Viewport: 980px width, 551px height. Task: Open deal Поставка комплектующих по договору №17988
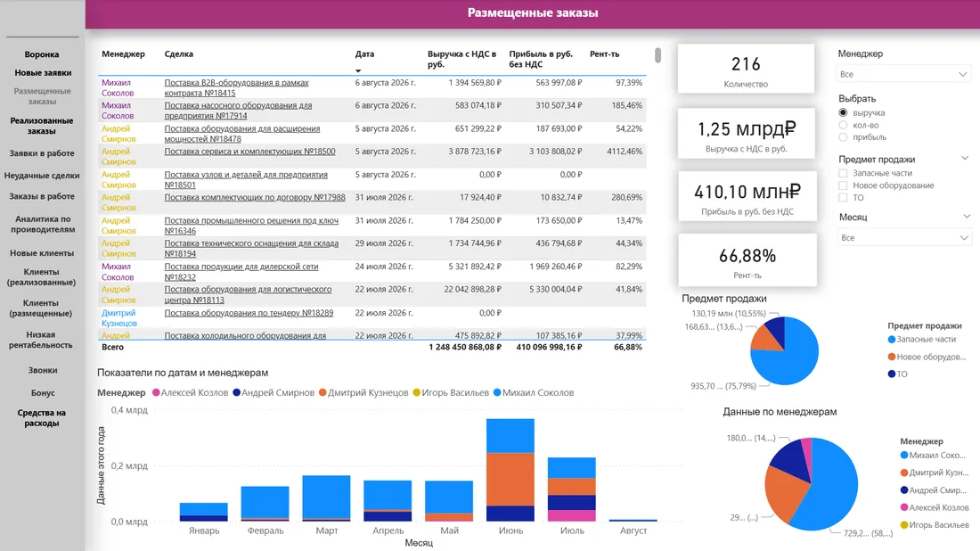pos(255,197)
